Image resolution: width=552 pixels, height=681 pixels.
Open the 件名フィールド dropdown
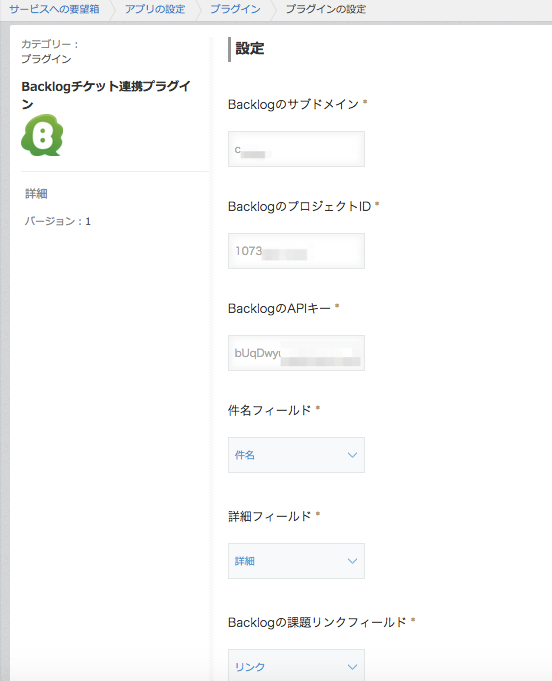click(296, 455)
